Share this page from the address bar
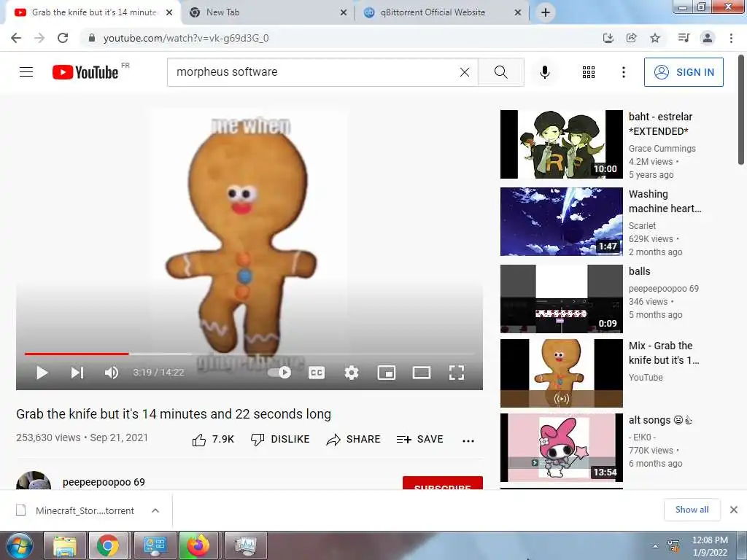747x560 pixels. 631,38
